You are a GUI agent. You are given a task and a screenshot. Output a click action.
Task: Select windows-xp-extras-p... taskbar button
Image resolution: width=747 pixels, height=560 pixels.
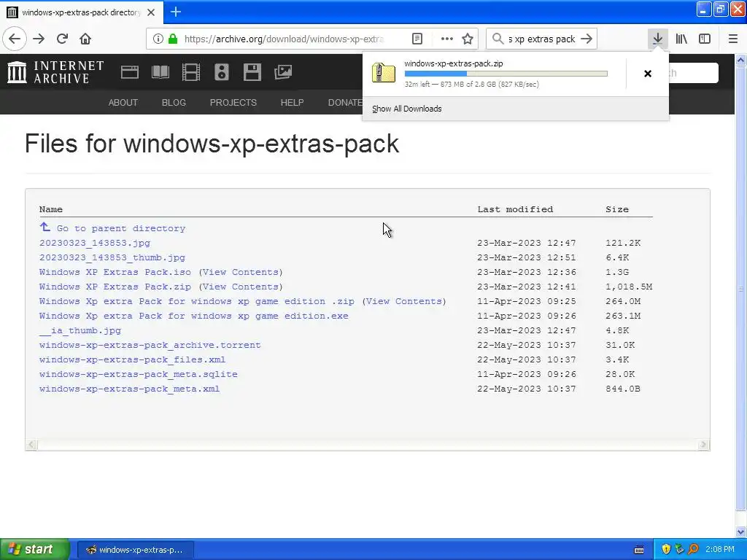[x=135, y=550]
